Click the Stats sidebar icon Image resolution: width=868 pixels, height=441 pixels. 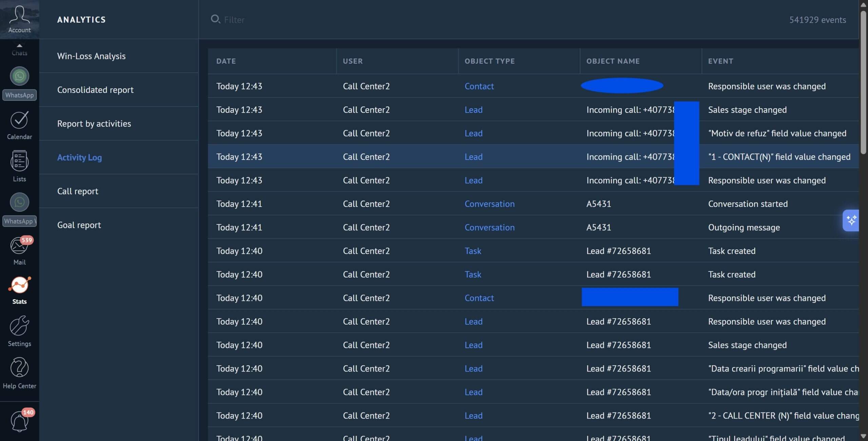click(x=19, y=290)
